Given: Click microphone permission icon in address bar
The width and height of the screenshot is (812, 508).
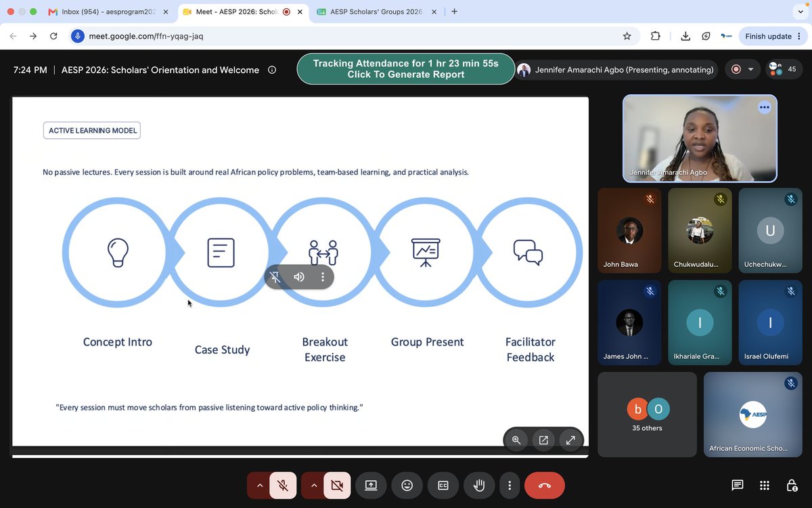Looking at the screenshot, I should (x=78, y=36).
